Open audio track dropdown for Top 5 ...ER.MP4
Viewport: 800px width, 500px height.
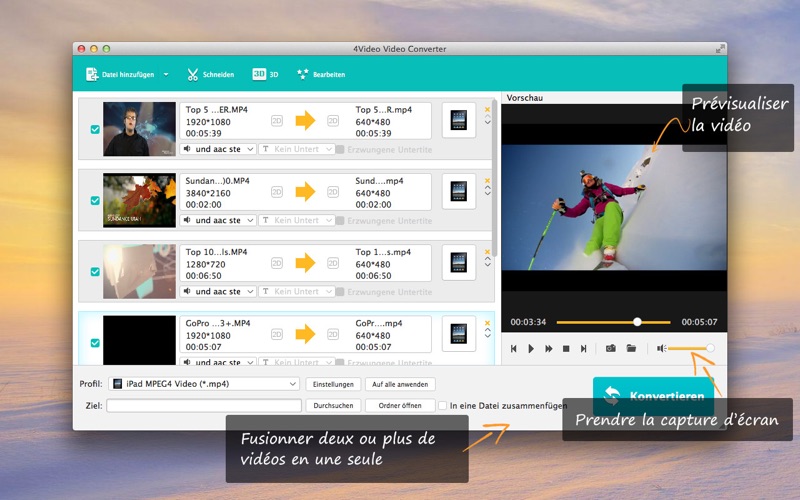(x=218, y=149)
